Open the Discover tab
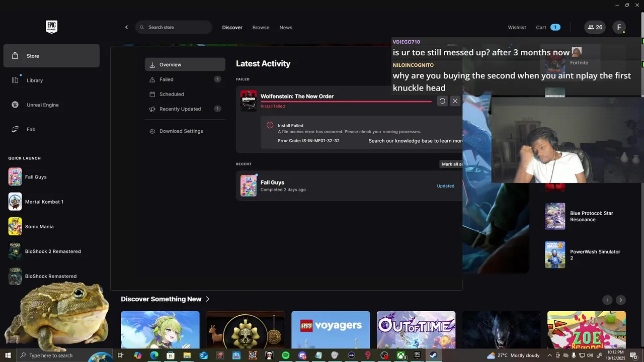Viewport: 644px width, 362px height. 232,27
